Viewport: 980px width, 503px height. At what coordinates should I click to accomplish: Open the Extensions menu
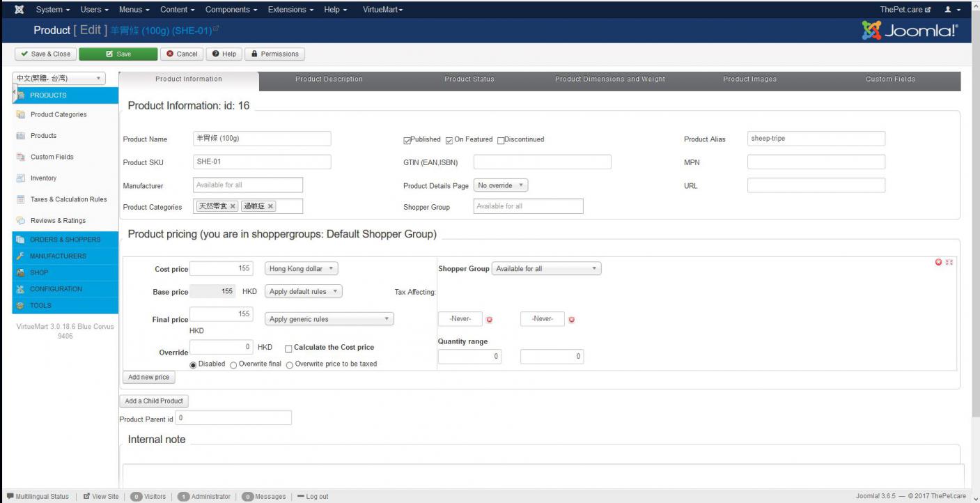click(x=290, y=10)
